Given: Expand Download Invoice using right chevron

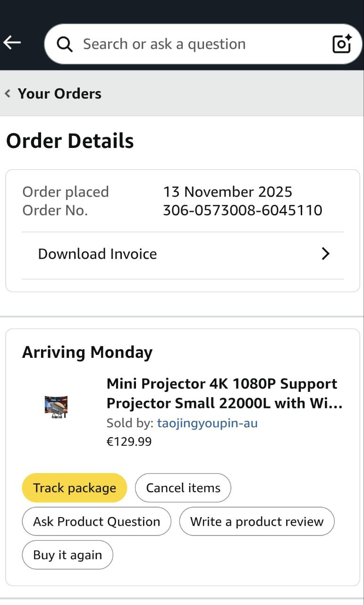Looking at the screenshot, I should 325,254.
